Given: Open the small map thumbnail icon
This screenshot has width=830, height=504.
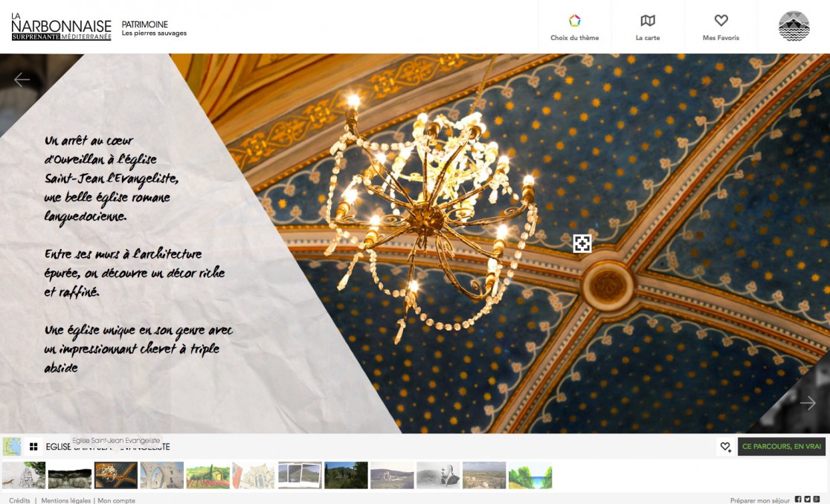Looking at the screenshot, I should pos(12,447).
